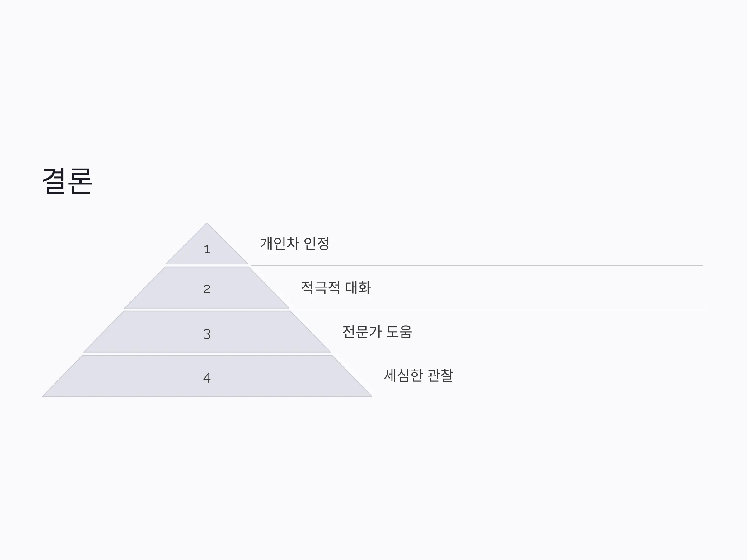
Task: Click number 2 in second pyramid tier
Action: pyautogui.click(x=207, y=289)
